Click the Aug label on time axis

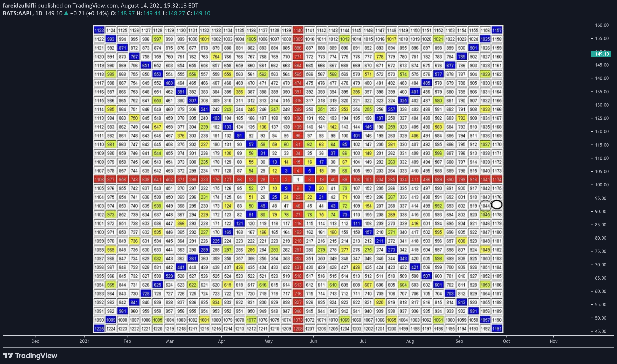(x=410, y=341)
